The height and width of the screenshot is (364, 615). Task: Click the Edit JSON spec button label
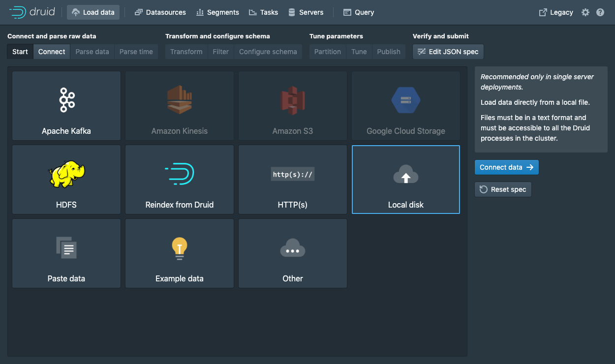point(454,52)
